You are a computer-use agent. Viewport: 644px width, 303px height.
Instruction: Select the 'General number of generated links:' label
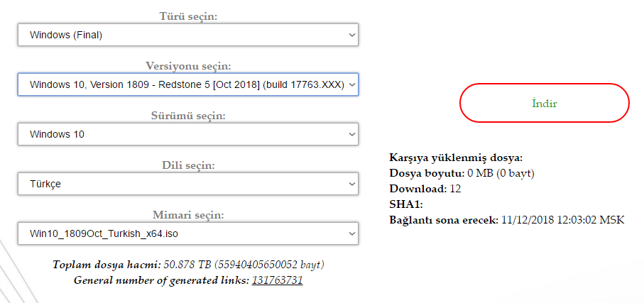tap(161, 280)
